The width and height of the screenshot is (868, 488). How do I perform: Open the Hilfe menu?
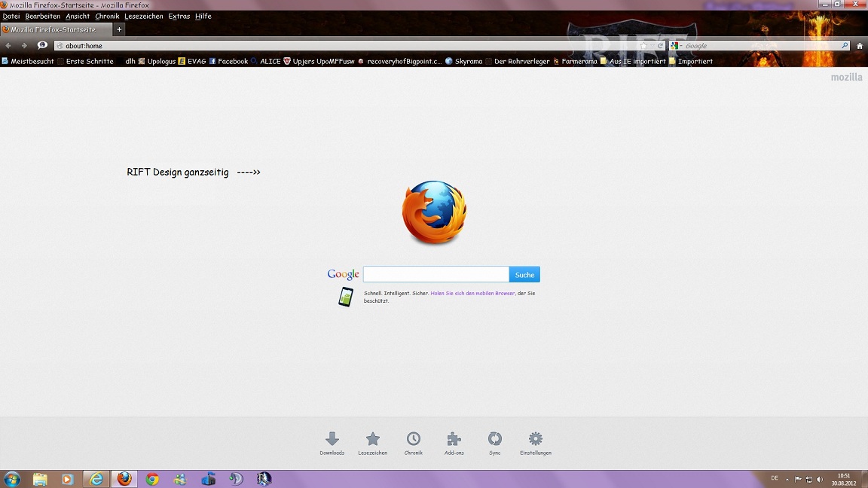pyautogui.click(x=203, y=16)
